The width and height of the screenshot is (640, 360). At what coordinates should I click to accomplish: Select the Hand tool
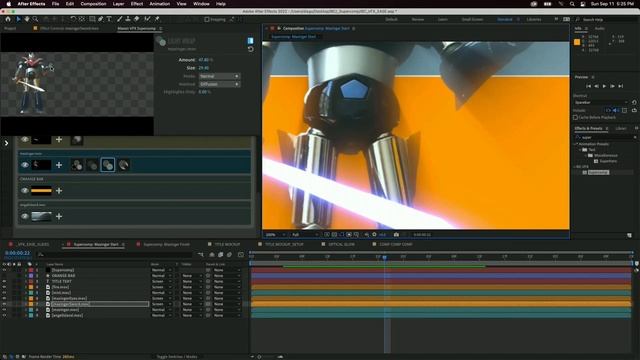tap(27, 19)
